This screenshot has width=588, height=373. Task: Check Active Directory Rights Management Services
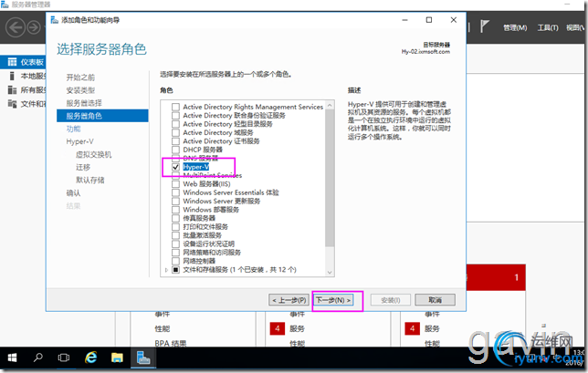[175, 107]
